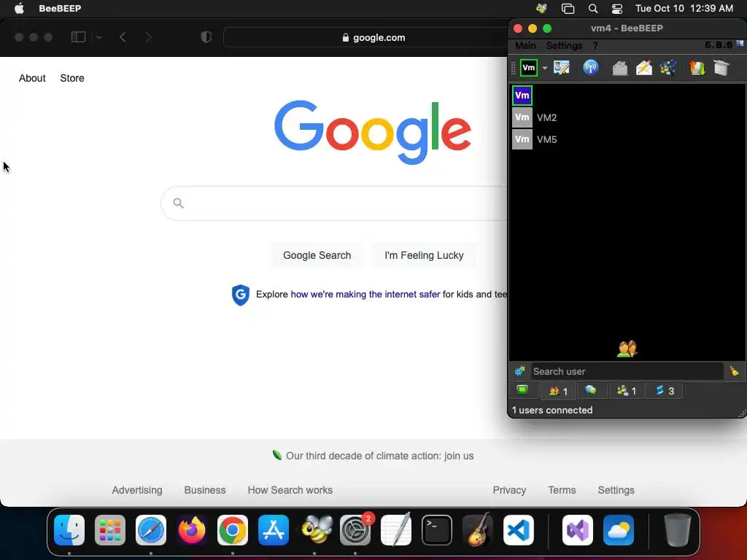Select user VM2 in the user list

(627, 117)
